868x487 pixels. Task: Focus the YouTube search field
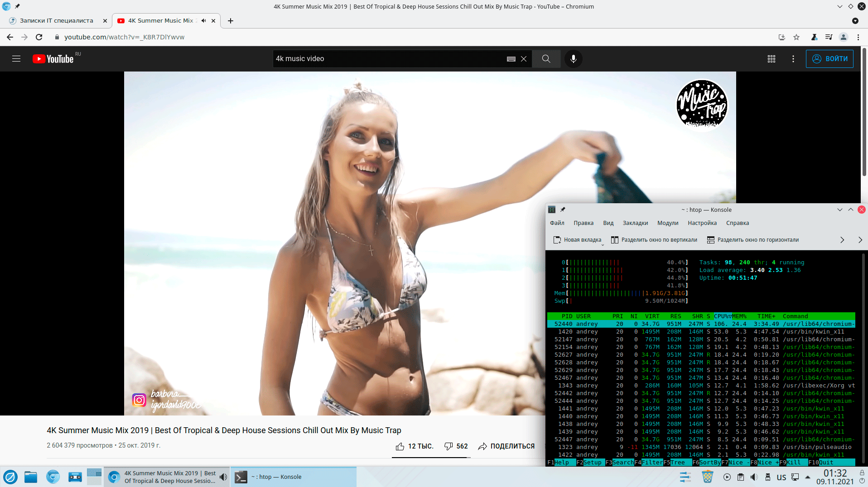pyautogui.click(x=390, y=59)
